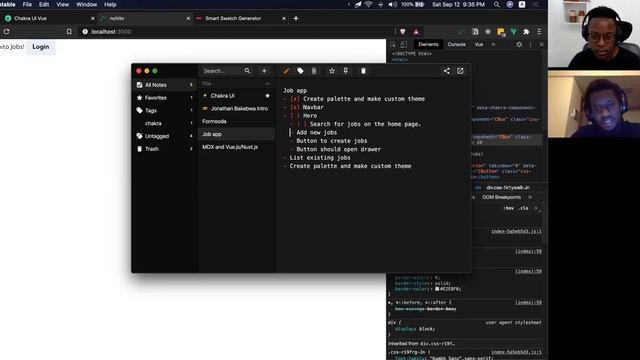The width and height of the screenshot is (640, 360).
Task: Toggle the checkbox next to Navbar
Action: coord(295,107)
